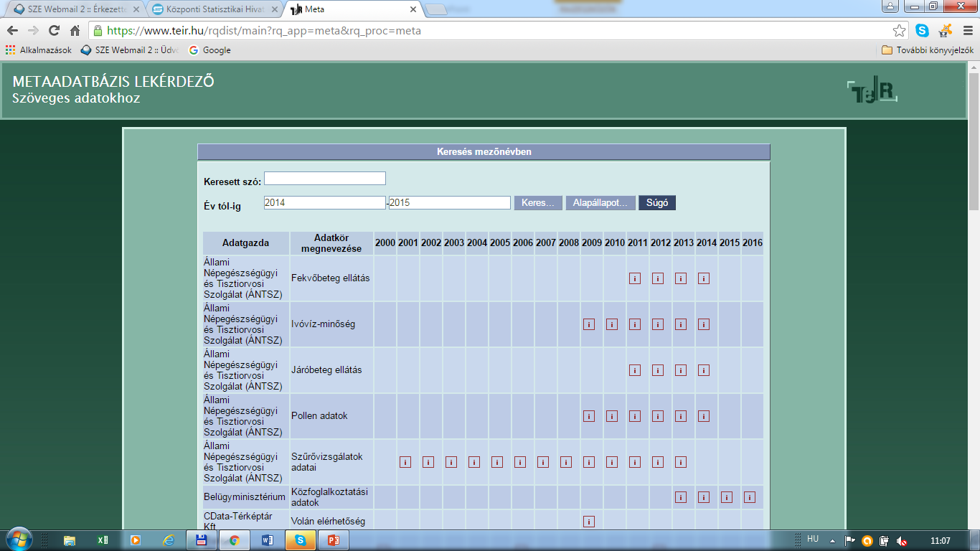This screenshot has height=551, width=980.
Task: Click the 2000 year column header
Action: click(385, 243)
